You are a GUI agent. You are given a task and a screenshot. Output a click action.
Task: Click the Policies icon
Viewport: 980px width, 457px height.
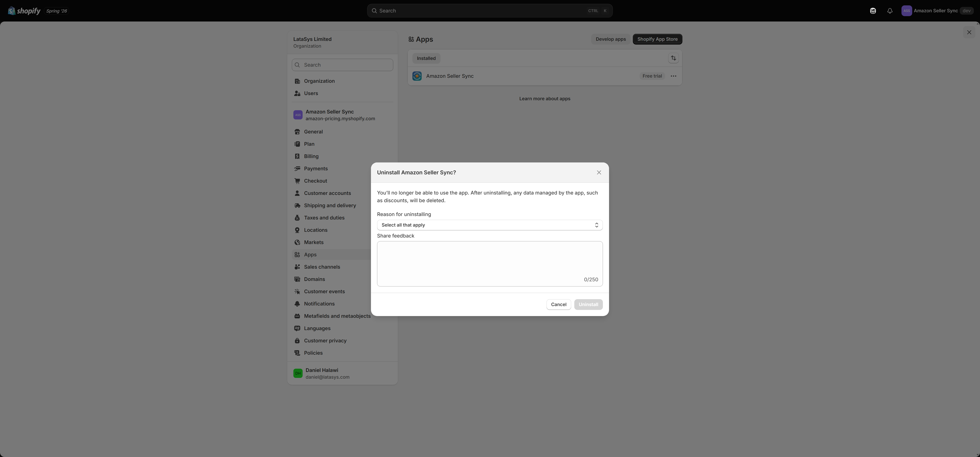click(x=297, y=353)
